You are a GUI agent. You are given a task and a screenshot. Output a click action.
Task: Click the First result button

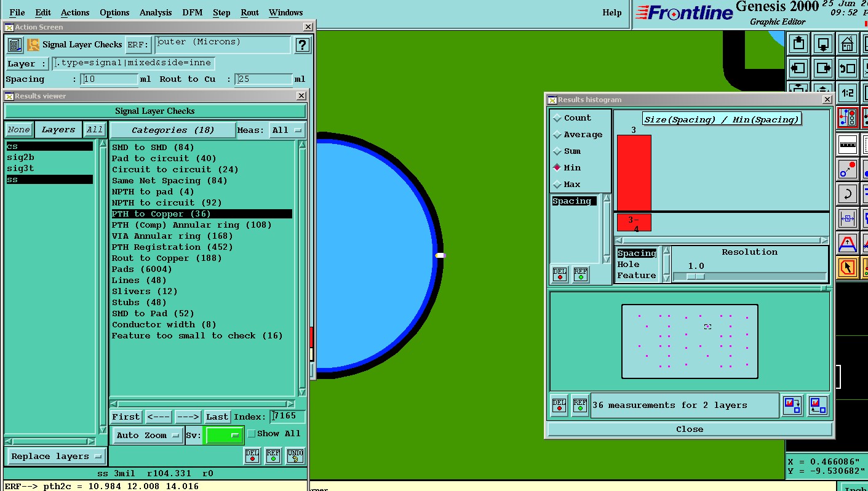(x=126, y=417)
